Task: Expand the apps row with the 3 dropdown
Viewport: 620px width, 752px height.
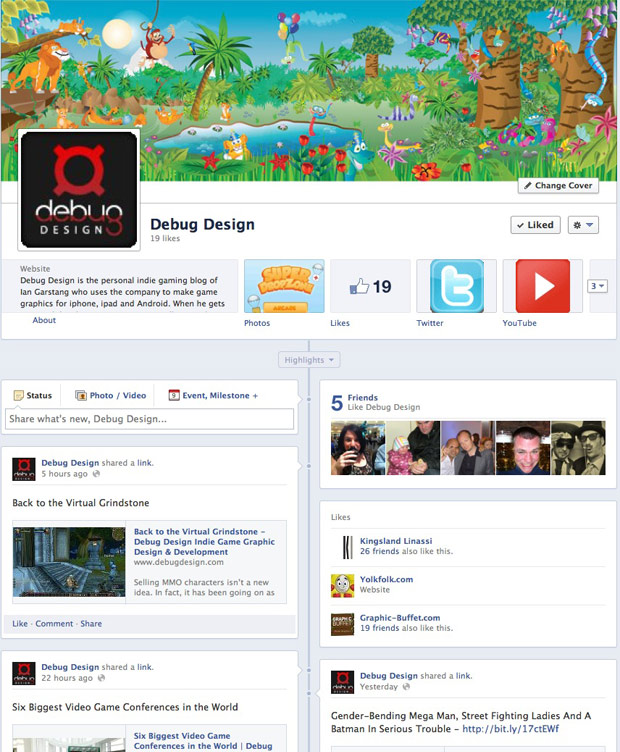Action: (x=597, y=286)
